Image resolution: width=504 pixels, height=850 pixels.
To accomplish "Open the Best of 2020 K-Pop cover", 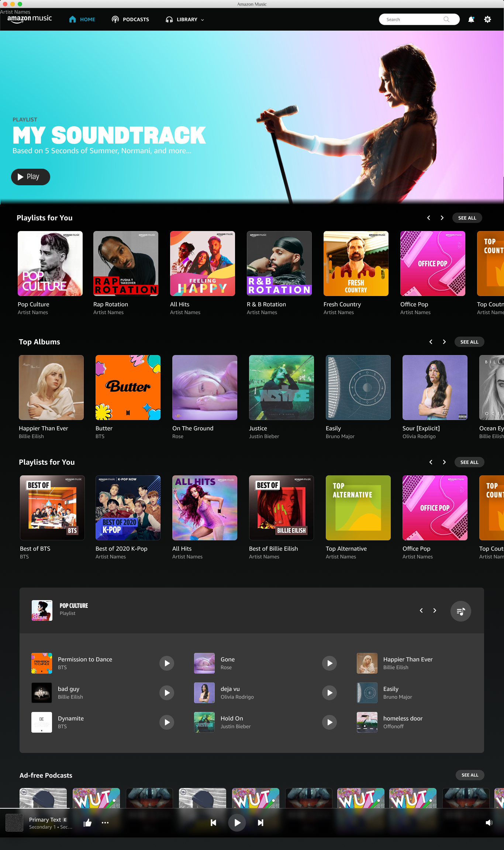I will pos(128,508).
